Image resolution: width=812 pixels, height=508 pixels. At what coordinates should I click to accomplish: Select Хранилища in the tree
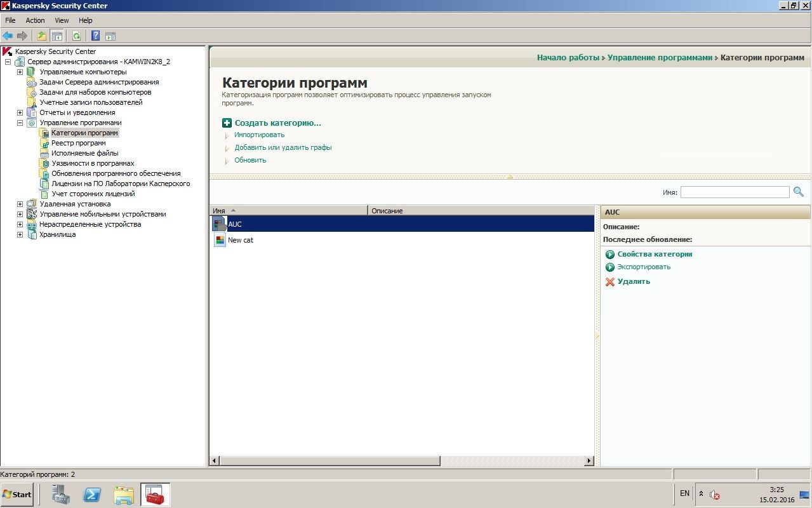coord(57,234)
